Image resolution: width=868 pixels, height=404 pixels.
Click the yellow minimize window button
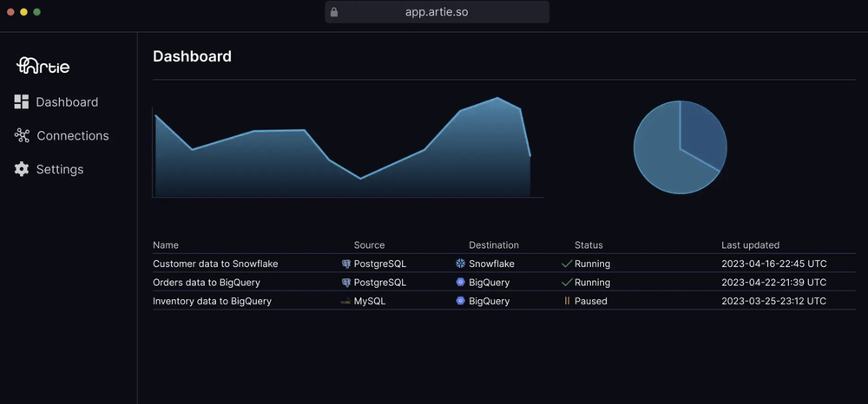tap(23, 11)
